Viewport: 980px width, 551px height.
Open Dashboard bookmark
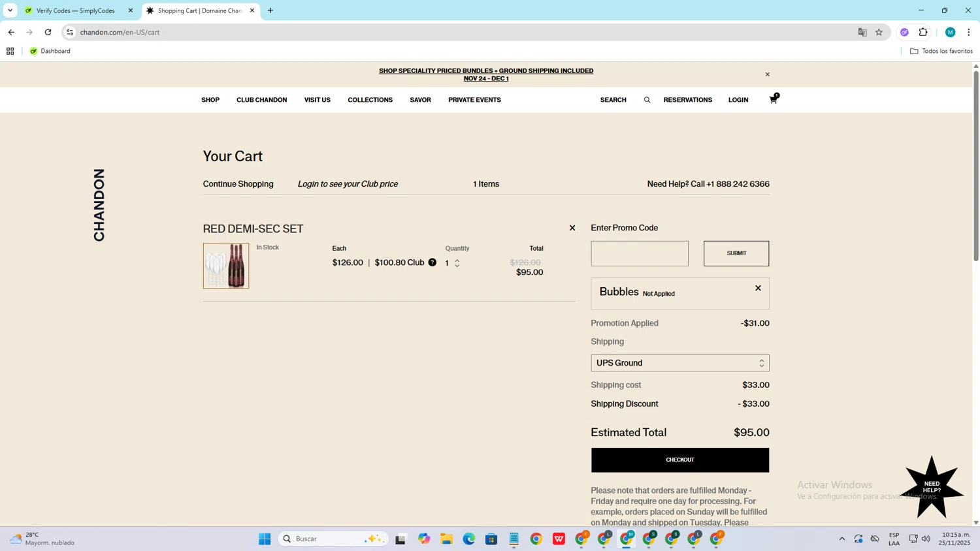pos(50,51)
